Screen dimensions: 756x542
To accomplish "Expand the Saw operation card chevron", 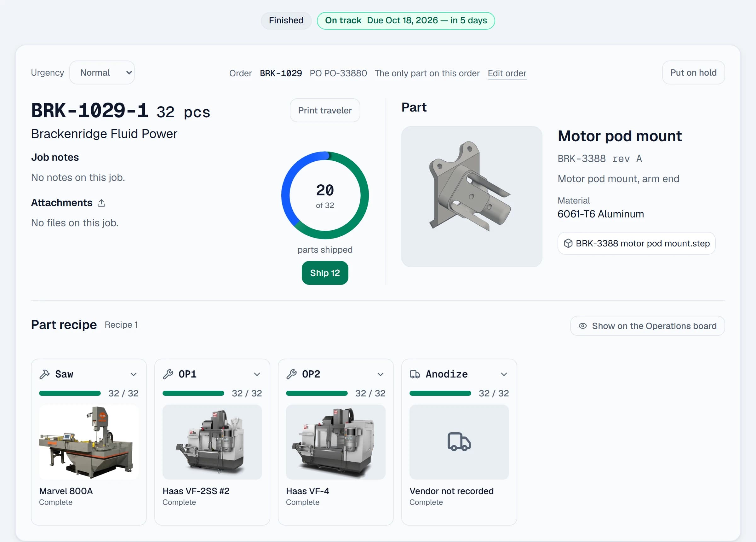I will (x=133, y=374).
